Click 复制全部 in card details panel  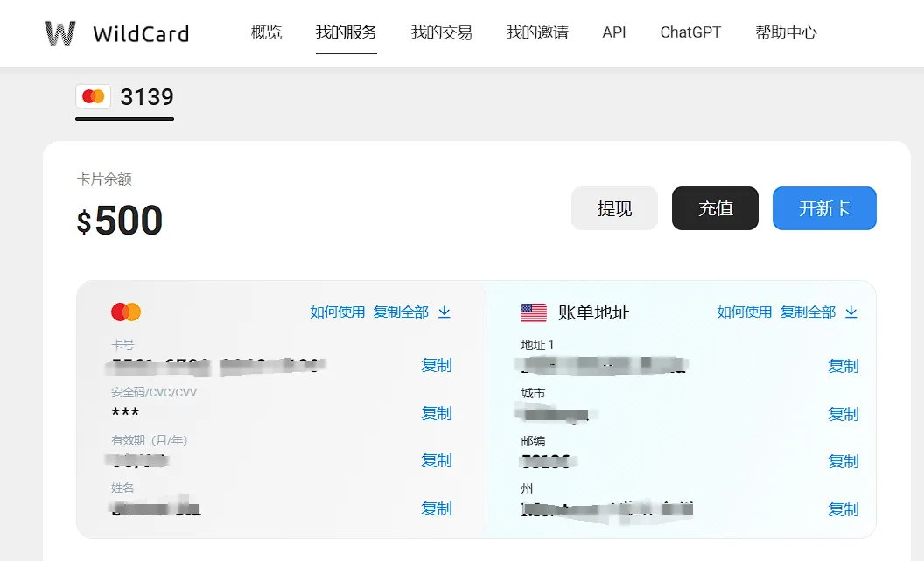pos(401,312)
